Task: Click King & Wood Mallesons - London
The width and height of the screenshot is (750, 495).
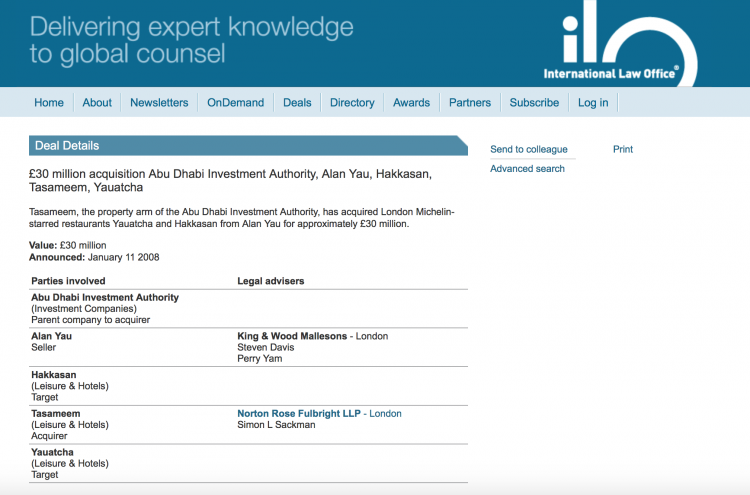Action: click(x=312, y=336)
